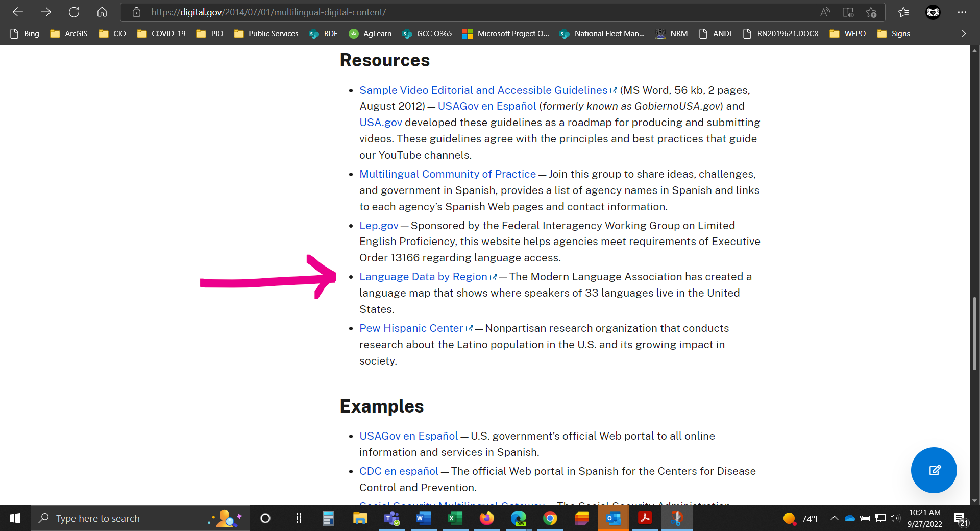Image resolution: width=980 pixels, height=531 pixels.
Task: Open the Settings and more menu
Action: [963, 12]
